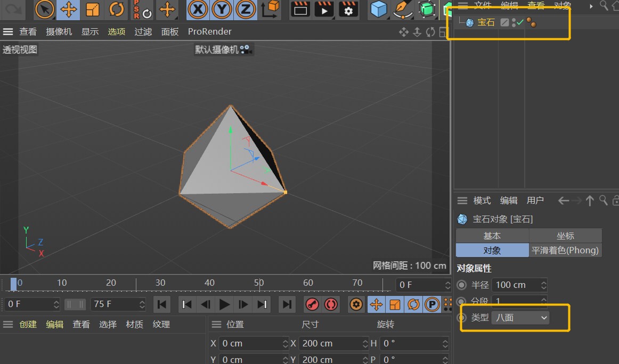Image resolution: width=619 pixels, height=364 pixels.
Task: Open the 面板 viewport menu
Action: [x=170, y=31]
